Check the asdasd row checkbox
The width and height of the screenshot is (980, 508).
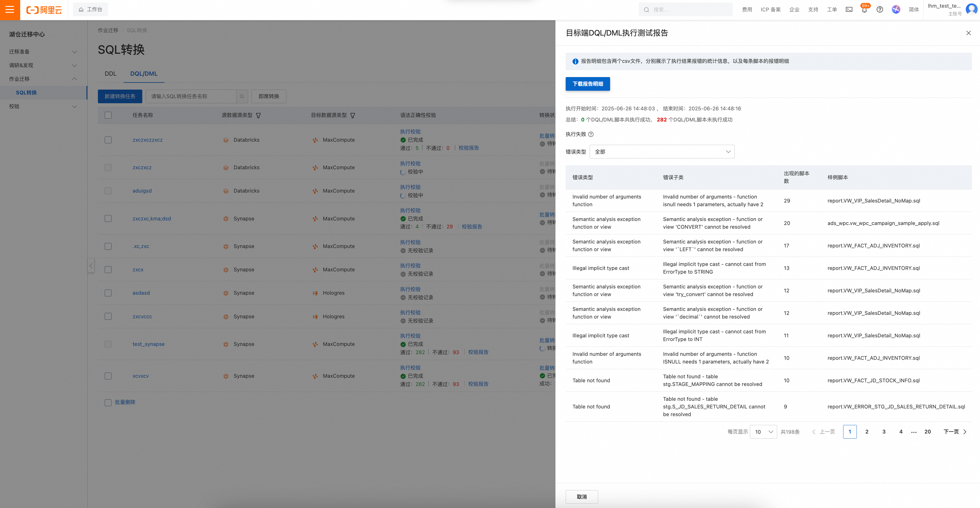[x=108, y=293]
